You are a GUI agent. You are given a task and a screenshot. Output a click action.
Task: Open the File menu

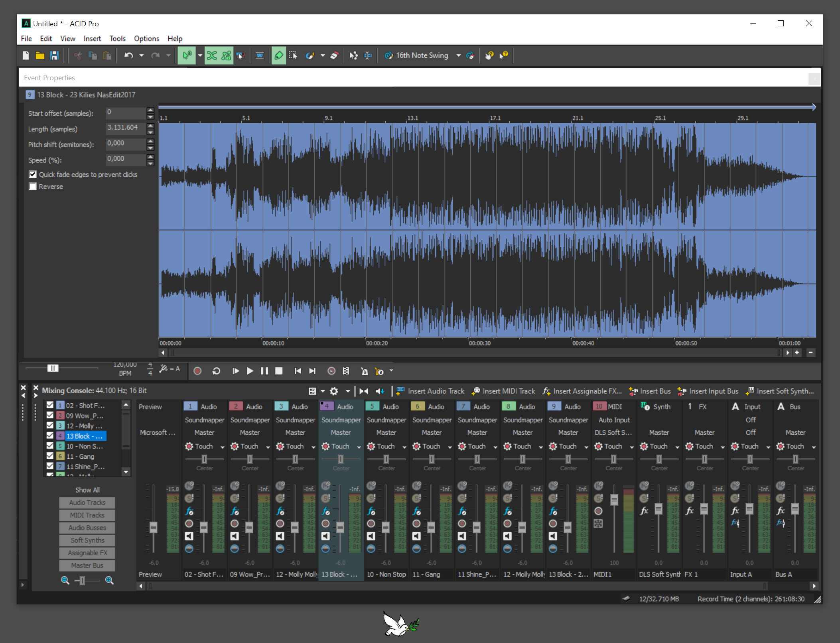click(26, 39)
